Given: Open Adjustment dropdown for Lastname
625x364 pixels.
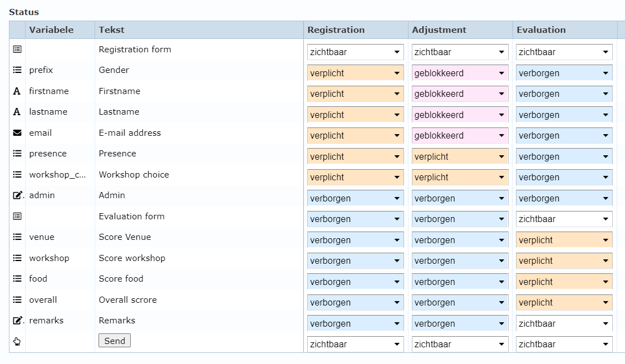Looking at the screenshot, I should pos(460,115).
